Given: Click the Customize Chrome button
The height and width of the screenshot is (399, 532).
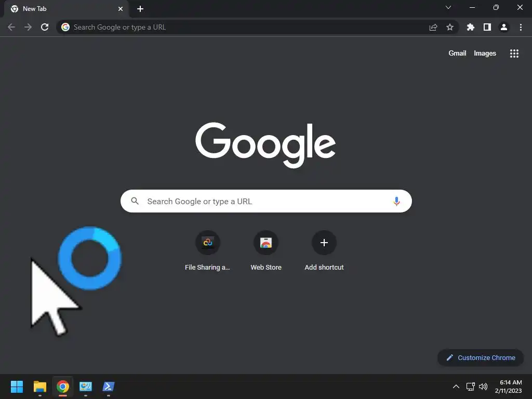Looking at the screenshot, I should click(x=481, y=357).
